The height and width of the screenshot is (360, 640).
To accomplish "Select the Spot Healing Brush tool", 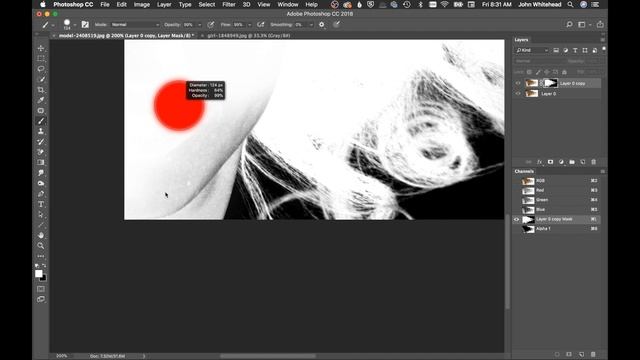I will (41, 111).
